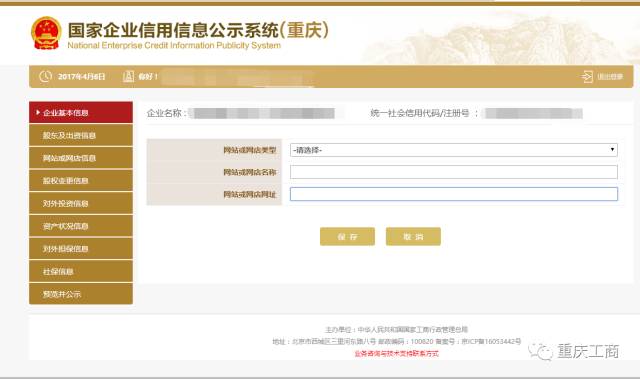
Task: Log out via the 退出登录 link
Action: (x=610, y=77)
